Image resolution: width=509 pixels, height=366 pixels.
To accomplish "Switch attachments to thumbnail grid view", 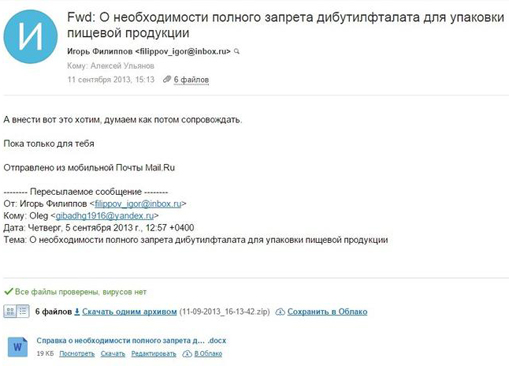I will (10, 311).
